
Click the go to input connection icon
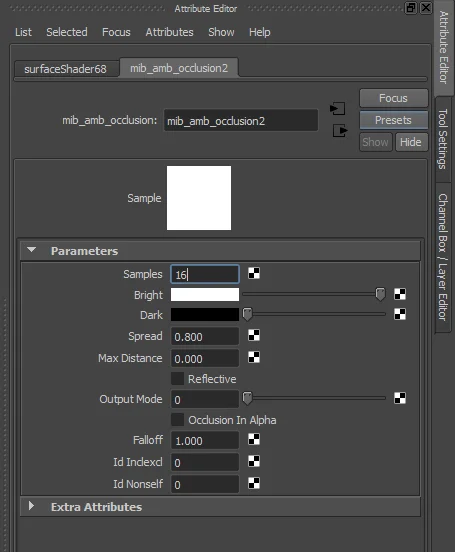coord(338,108)
